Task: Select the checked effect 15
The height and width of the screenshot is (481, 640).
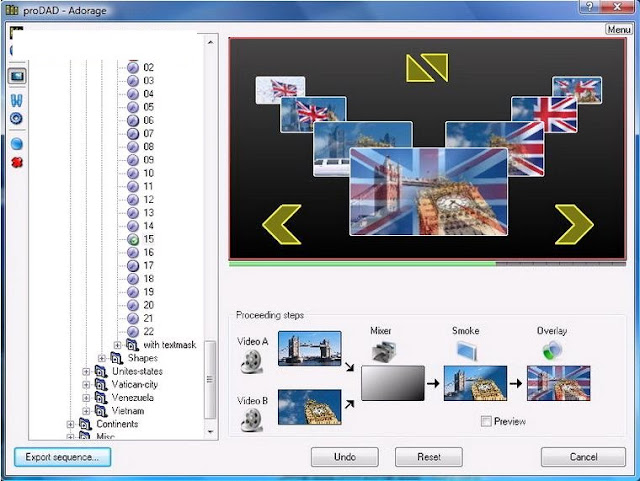Action: click(x=141, y=239)
